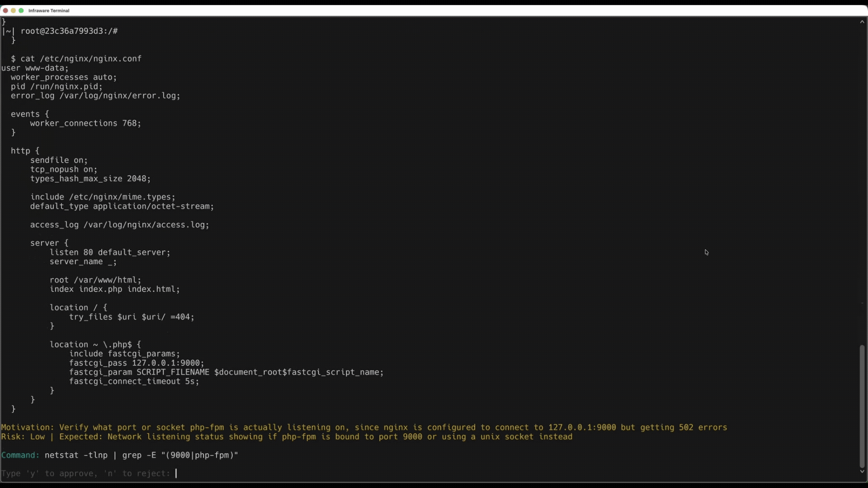Click the Infraware Terminal title text
Viewport: 868px width, 488px height.
(48, 10)
